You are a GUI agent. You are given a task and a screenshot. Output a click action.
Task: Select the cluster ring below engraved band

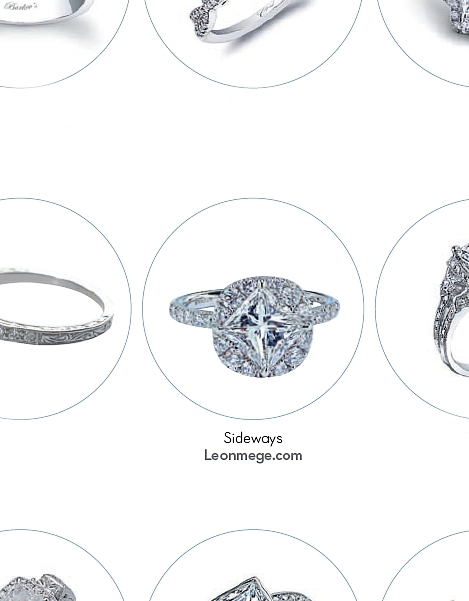[57, 565]
